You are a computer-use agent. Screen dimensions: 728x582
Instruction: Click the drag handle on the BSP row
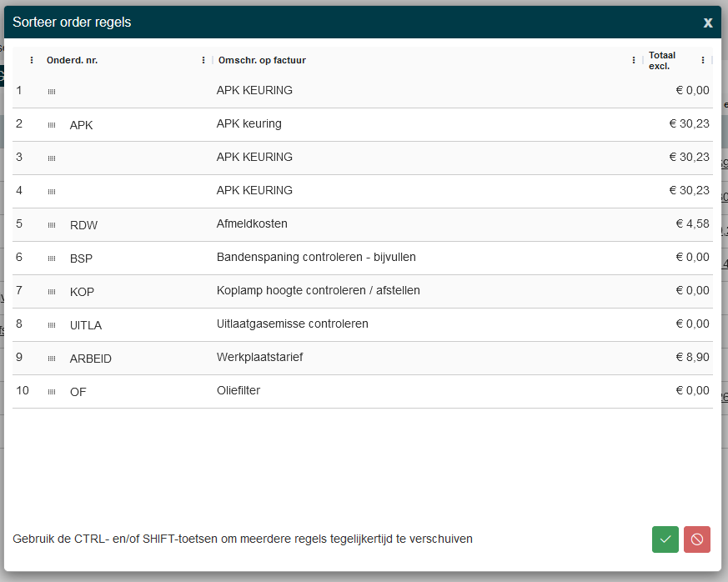coord(52,258)
